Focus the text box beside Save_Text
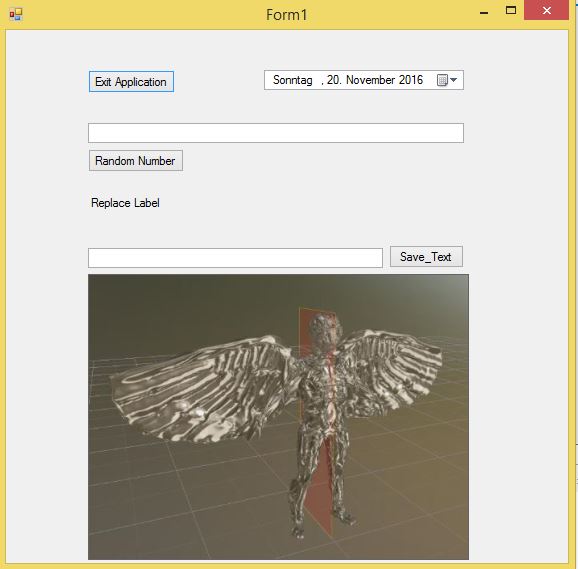The image size is (578, 569). [x=235, y=258]
